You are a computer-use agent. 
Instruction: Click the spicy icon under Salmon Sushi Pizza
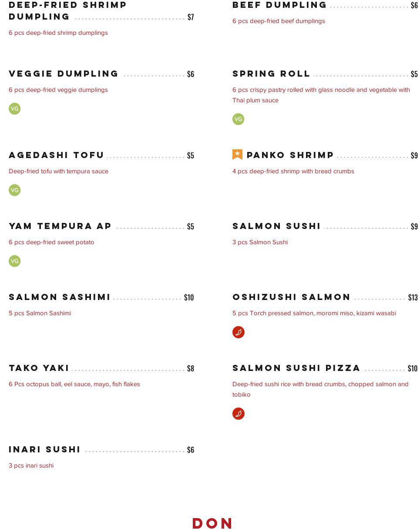click(x=239, y=414)
